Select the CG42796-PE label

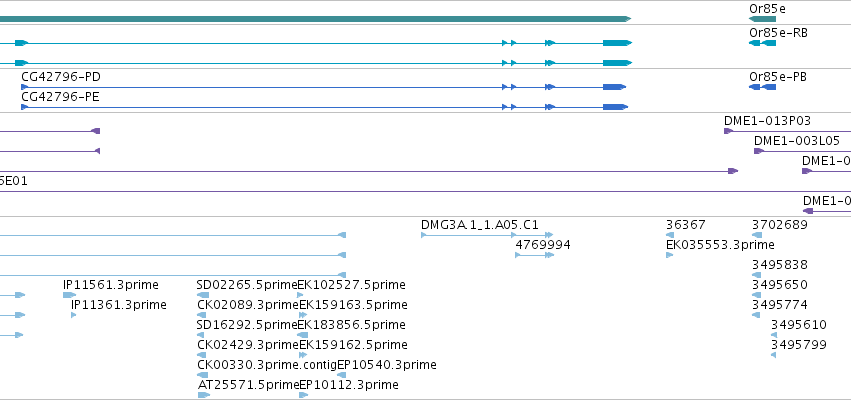coord(60,97)
